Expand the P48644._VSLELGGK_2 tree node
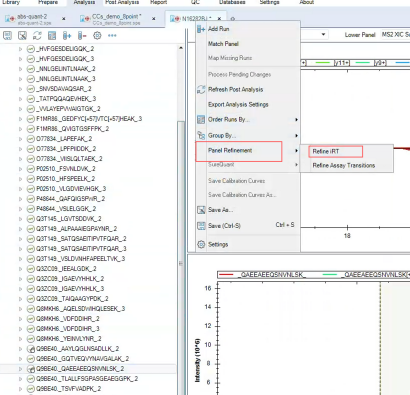410x395 pixels. coord(21,209)
